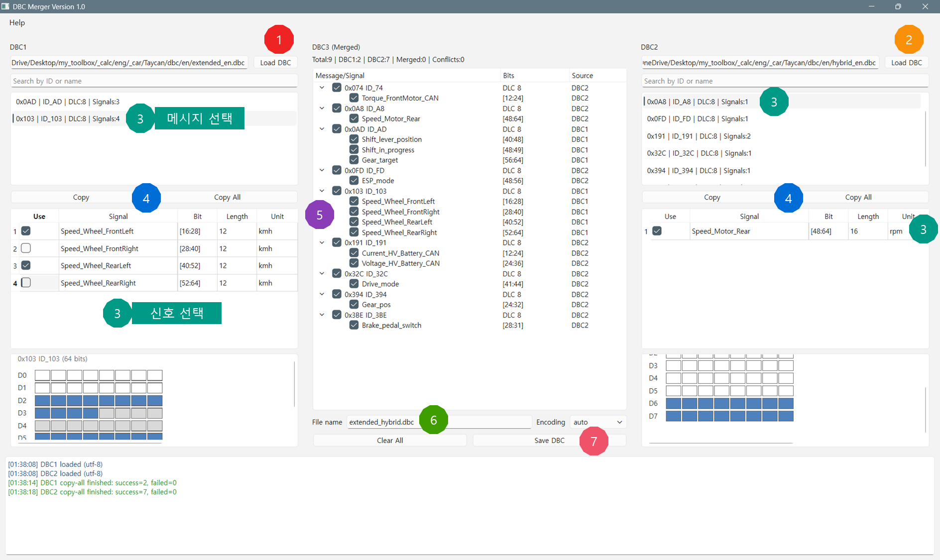Image resolution: width=940 pixels, height=560 pixels.
Task: Click the Bits column header in merged tree
Action: coord(535,76)
